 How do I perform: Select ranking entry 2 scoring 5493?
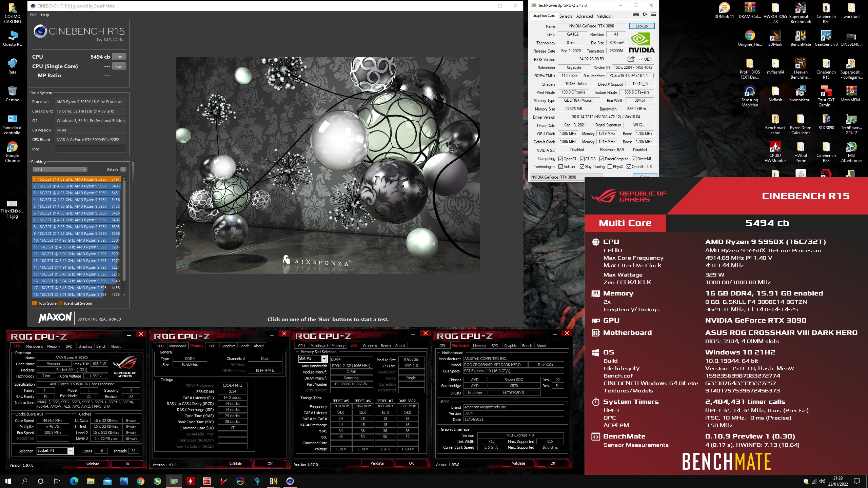point(77,186)
